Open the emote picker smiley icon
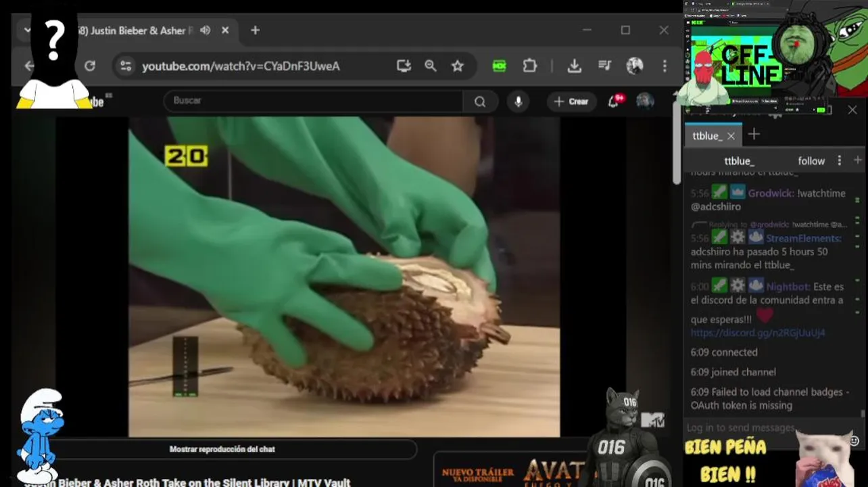This screenshot has height=487, width=868. pos(854,441)
